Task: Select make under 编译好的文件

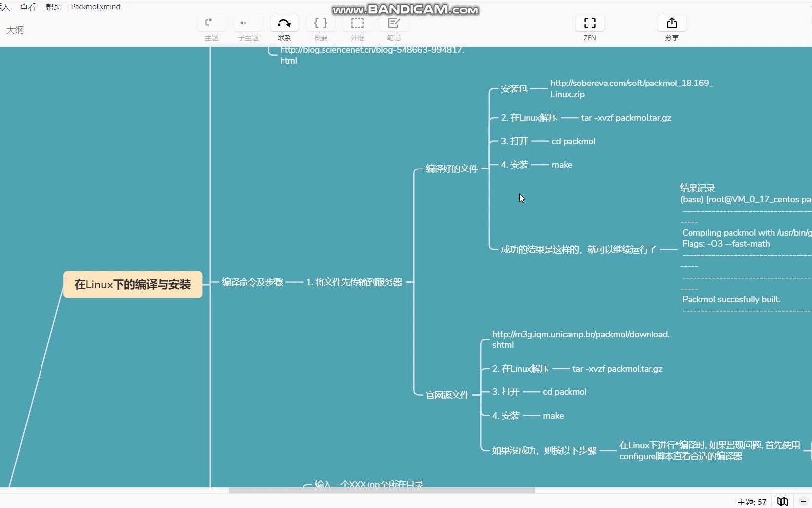Action: pyautogui.click(x=562, y=165)
